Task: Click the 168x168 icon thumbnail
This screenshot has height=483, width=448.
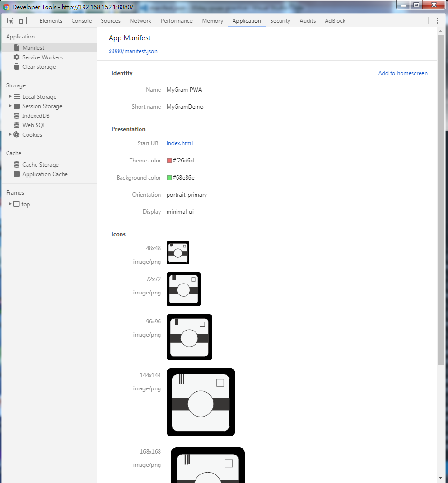Action: tap(208, 465)
